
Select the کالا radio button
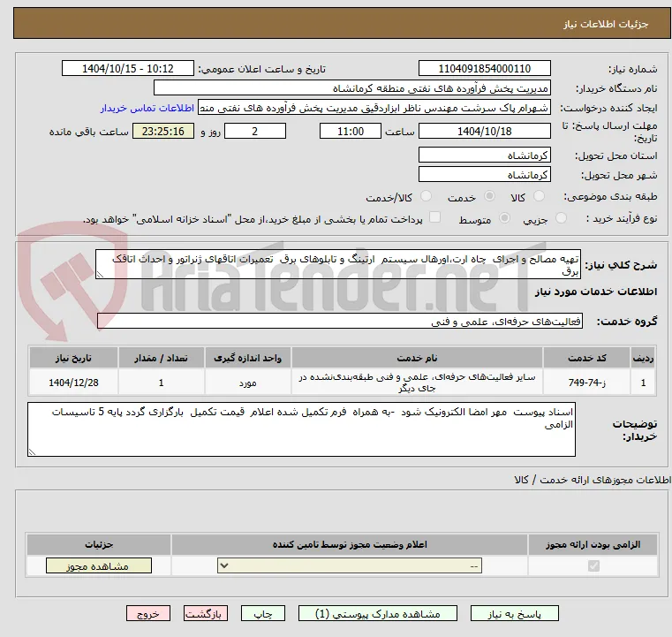click(539, 196)
